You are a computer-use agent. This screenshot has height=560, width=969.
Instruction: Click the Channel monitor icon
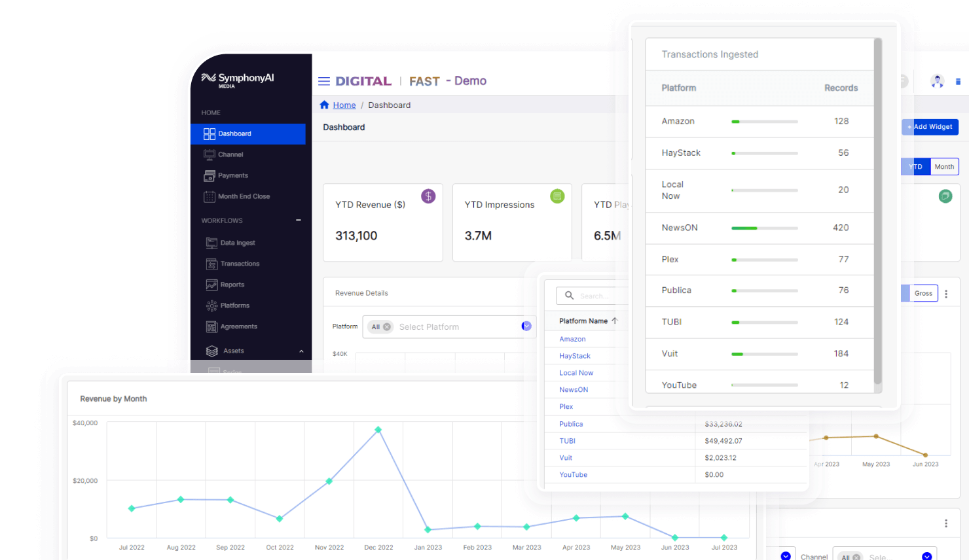tap(210, 154)
